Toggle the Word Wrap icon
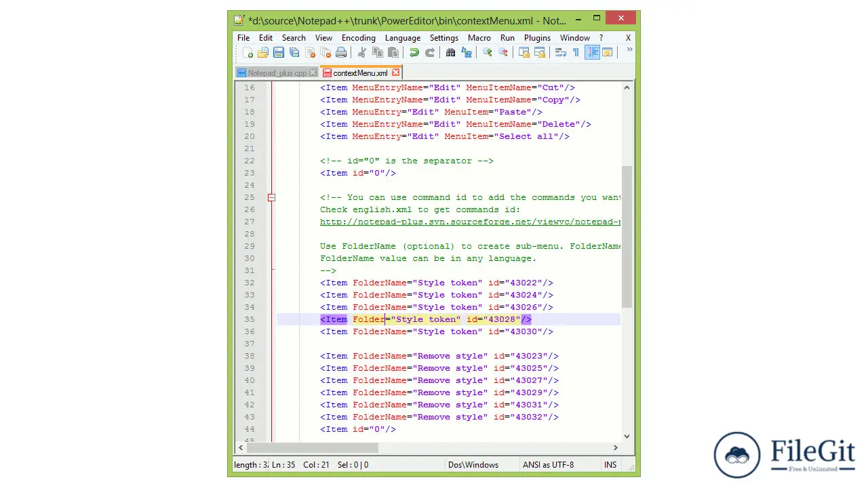 click(x=561, y=52)
